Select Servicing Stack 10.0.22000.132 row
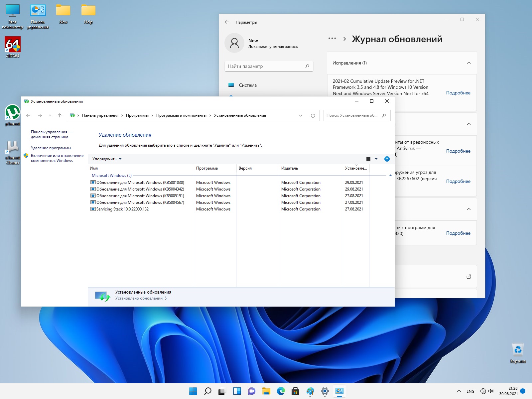Screen dimensions: 532x399 [229, 209]
